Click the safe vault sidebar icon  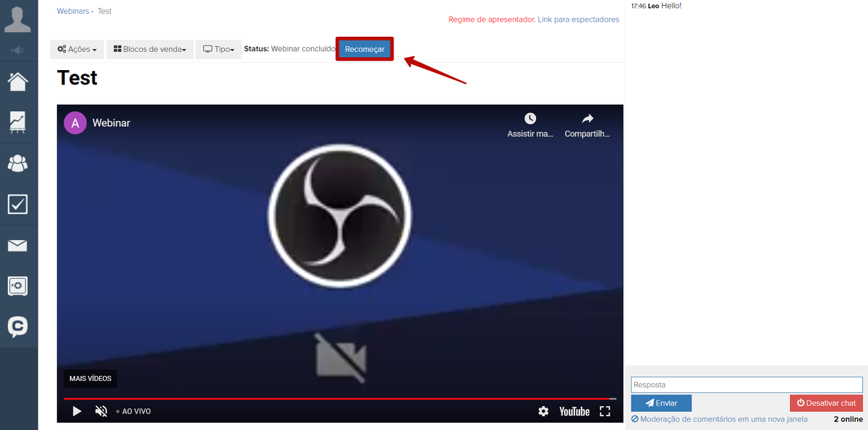click(17, 286)
